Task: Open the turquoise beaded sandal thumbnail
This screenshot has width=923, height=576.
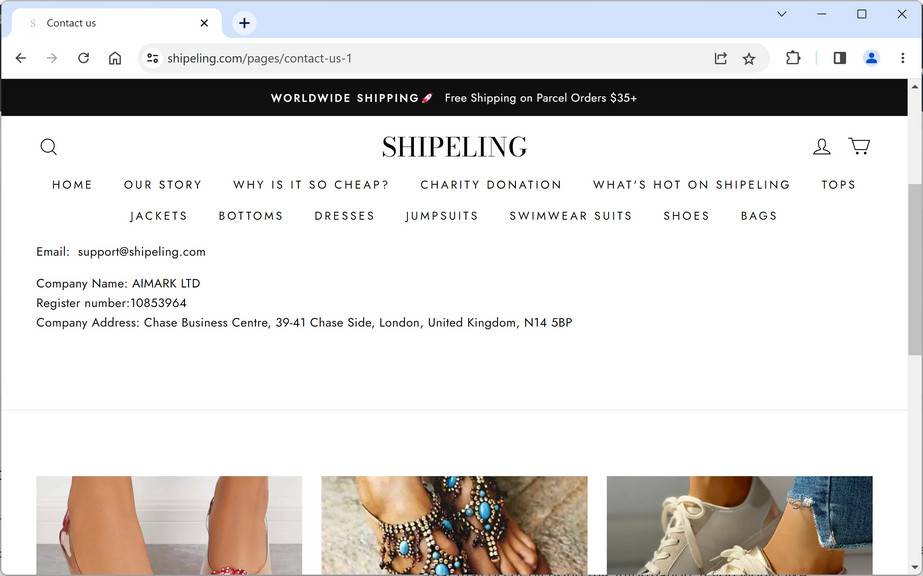Action: (x=454, y=525)
